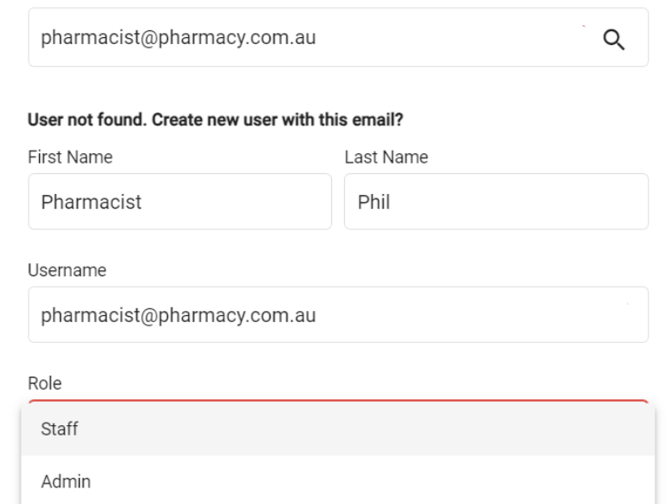Click empty area right of Admin option
The width and height of the screenshot is (670, 504).
tap(372, 482)
